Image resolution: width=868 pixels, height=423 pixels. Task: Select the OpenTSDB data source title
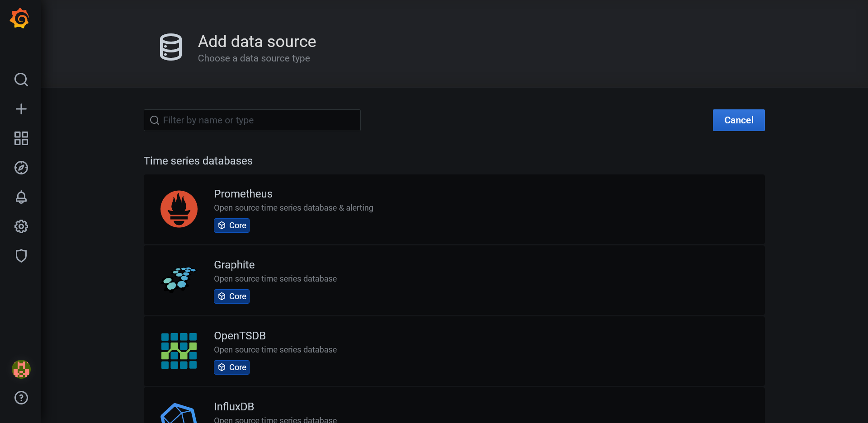coord(240,336)
